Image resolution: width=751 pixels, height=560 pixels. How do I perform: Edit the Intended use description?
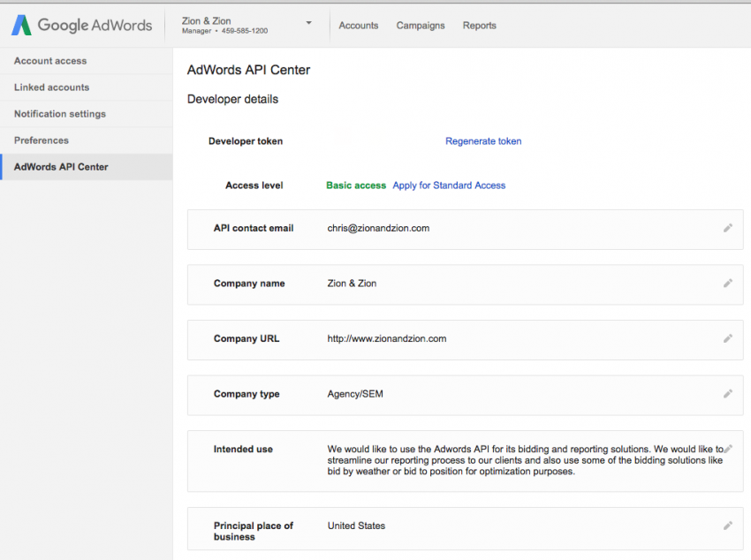728,449
